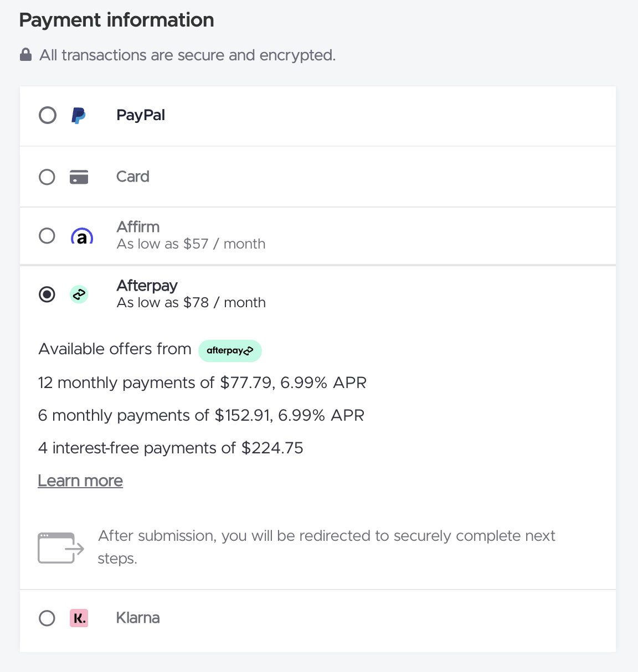Click the Afterpay option heading
Screen dimensions: 638x672
(147, 286)
